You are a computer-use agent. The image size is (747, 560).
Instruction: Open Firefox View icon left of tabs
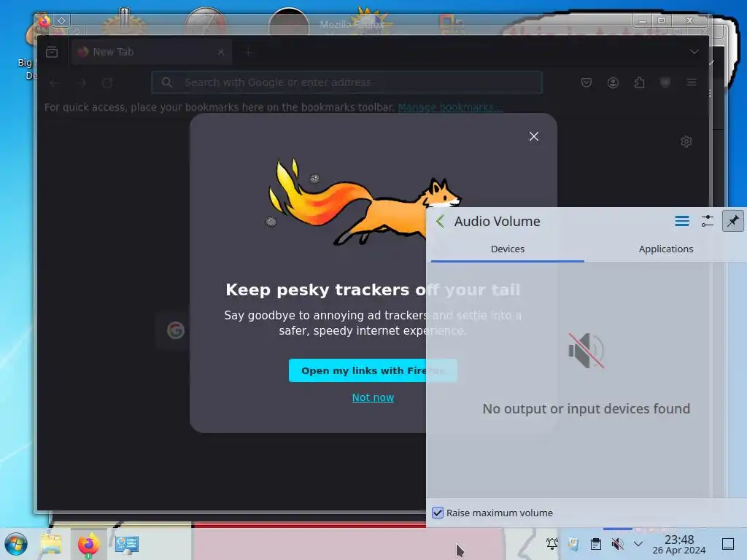pyautogui.click(x=52, y=52)
